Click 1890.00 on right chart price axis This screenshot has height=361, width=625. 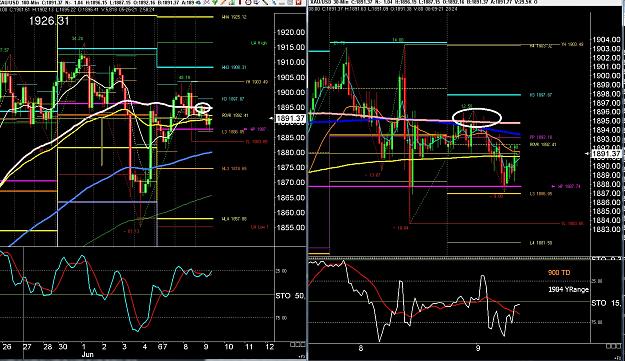607,166
